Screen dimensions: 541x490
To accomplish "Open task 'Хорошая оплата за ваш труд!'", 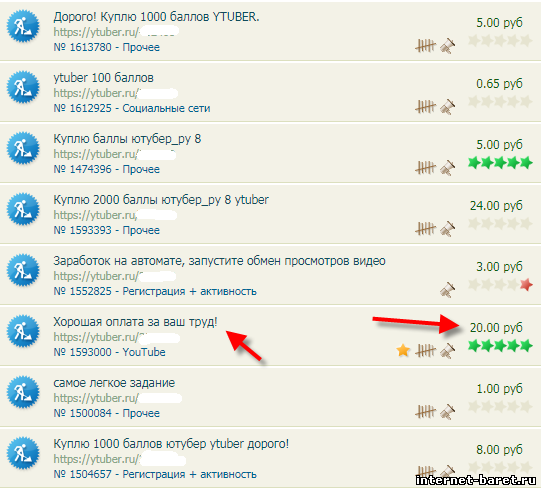I will 135,322.
